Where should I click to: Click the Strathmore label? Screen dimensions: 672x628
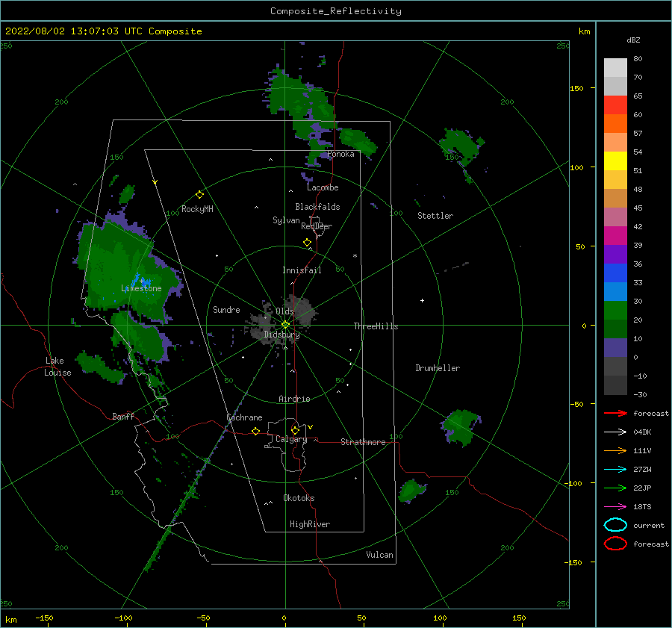click(363, 442)
